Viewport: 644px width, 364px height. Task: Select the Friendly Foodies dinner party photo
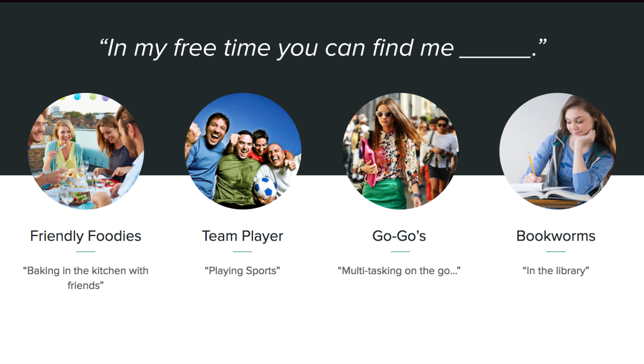coord(86,151)
